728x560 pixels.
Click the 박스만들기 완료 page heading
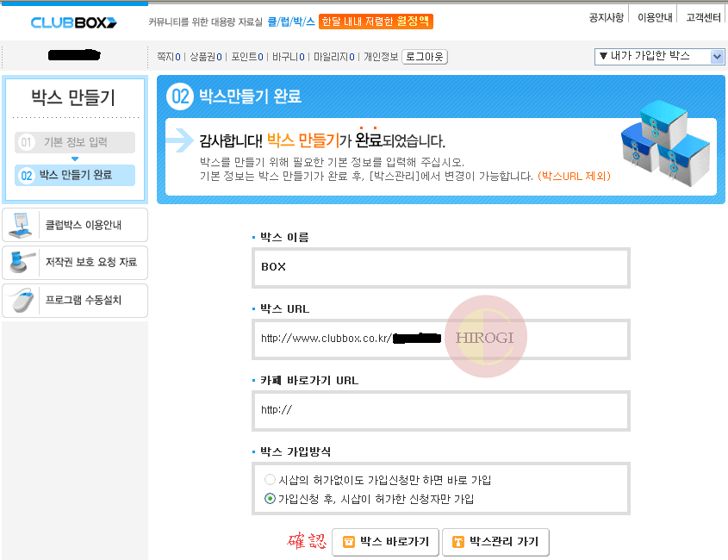click(250, 96)
